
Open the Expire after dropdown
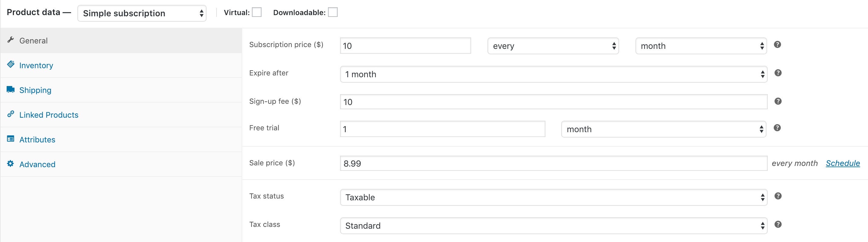[553, 74]
